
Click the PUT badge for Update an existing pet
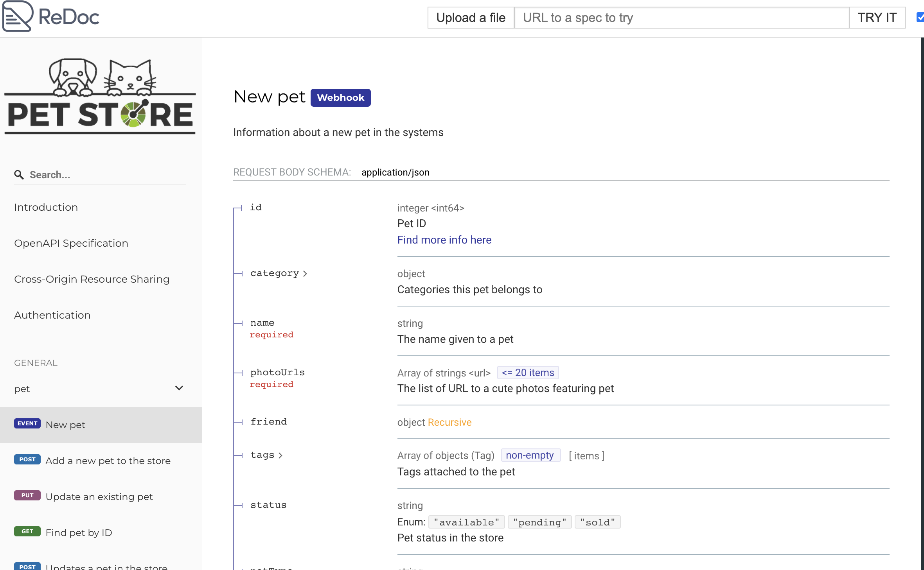(27, 495)
